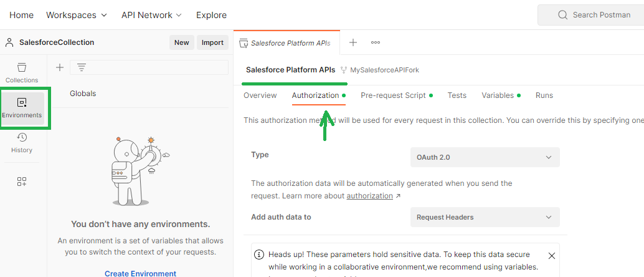Switch to the Authorization tab

(319, 95)
